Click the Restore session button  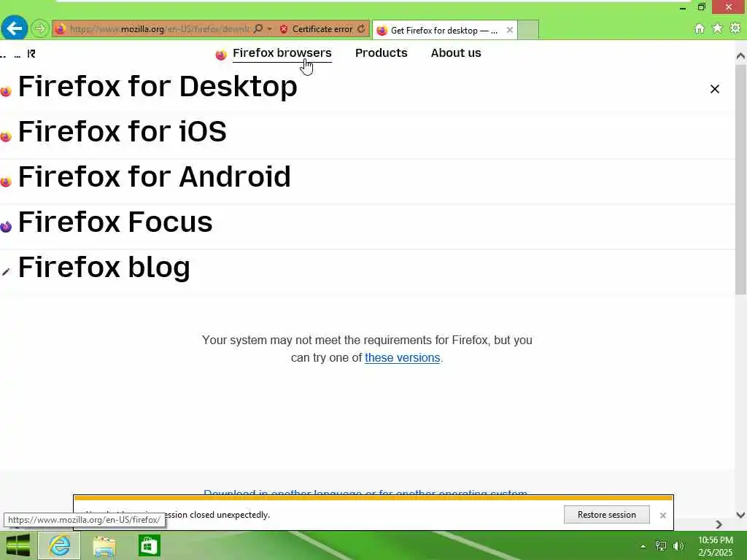point(606,514)
